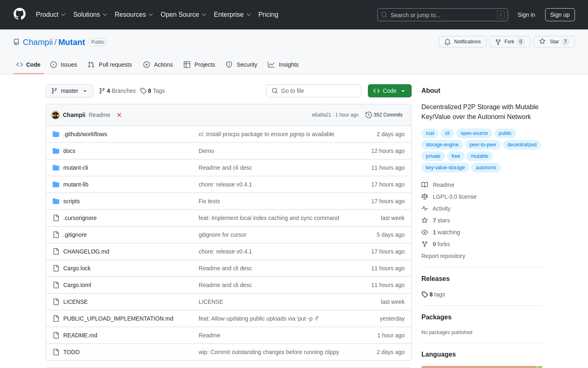Switch to the Security tab

click(x=242, y=65)
